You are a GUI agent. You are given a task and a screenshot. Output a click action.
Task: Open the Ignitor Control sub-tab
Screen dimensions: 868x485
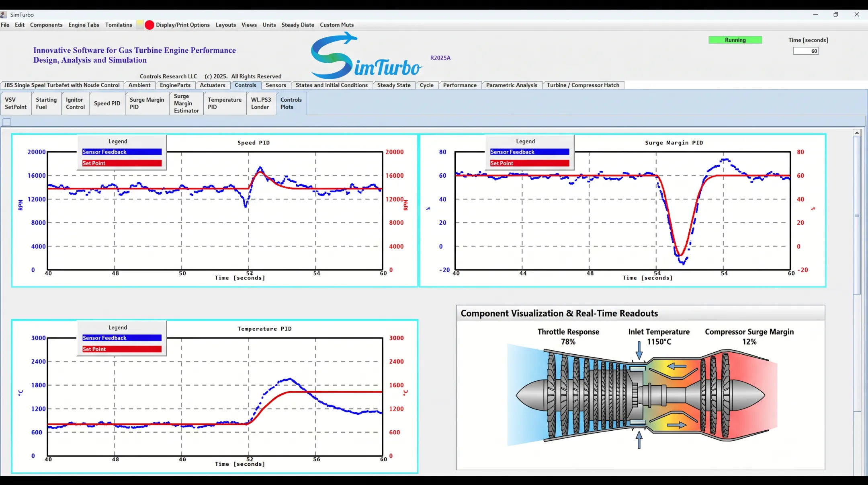pos(75,103)
